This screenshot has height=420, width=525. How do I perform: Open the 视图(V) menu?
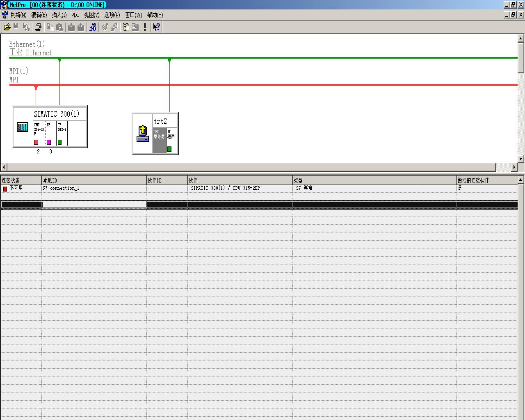91,15
